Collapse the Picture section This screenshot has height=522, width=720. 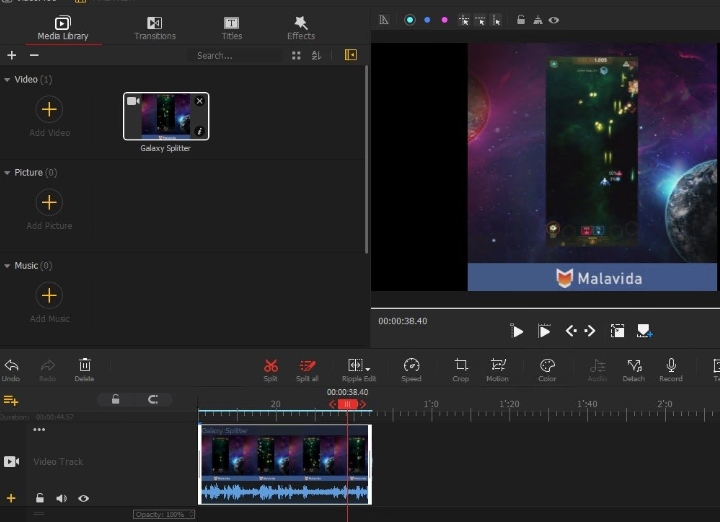click(7, 173)
